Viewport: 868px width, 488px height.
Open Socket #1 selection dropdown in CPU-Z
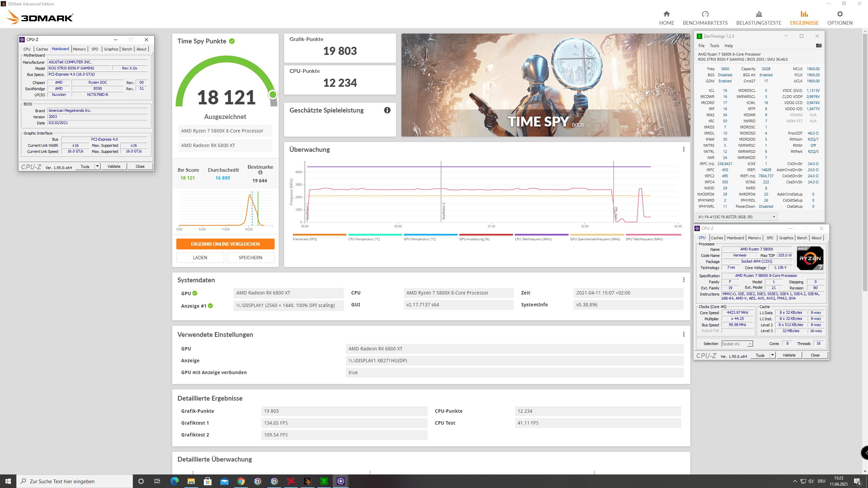pyautogui.click(x=750, y=344)
